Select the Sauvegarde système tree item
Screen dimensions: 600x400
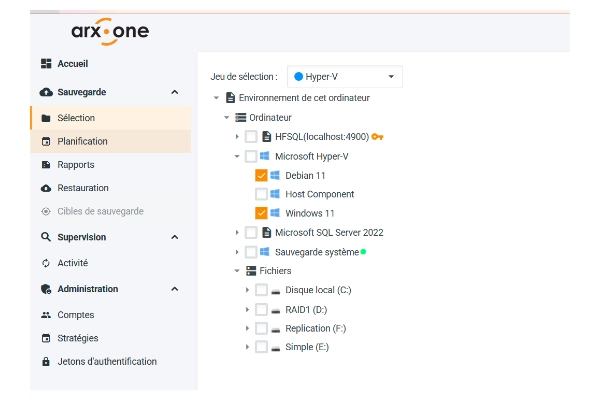pyautogui.click(x=308, y=252)
